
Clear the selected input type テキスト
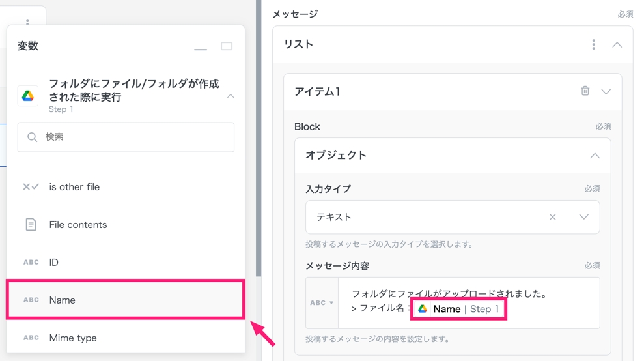pos(552,217)
